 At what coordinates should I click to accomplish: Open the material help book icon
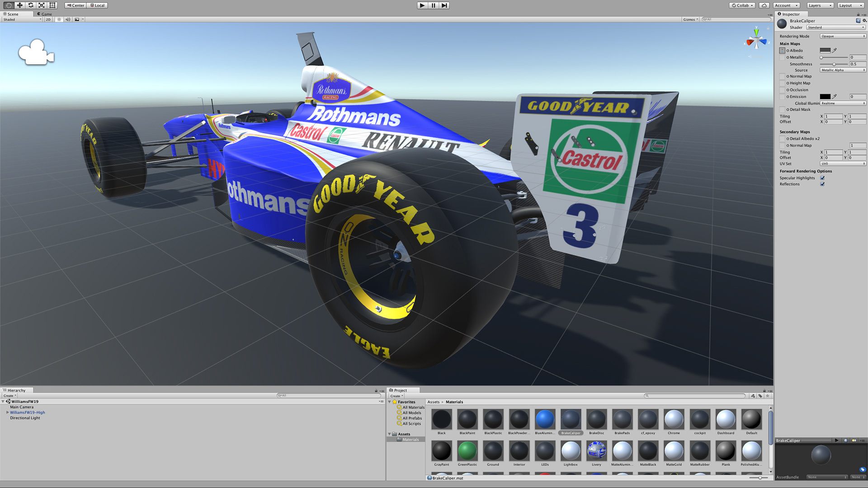[x=858, y=21]
